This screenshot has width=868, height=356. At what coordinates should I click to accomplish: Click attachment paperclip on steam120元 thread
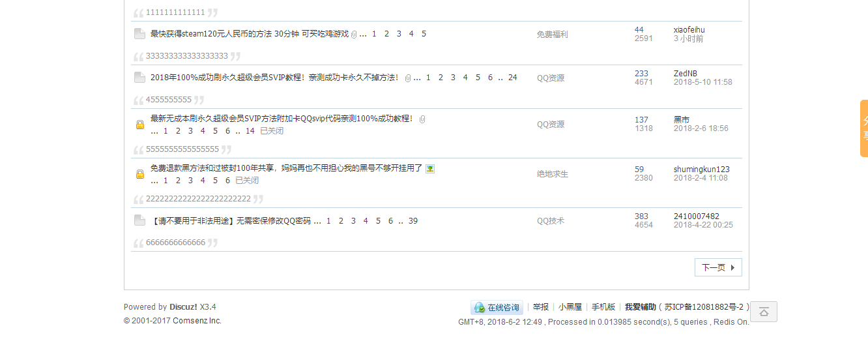[x=354, y=34]
